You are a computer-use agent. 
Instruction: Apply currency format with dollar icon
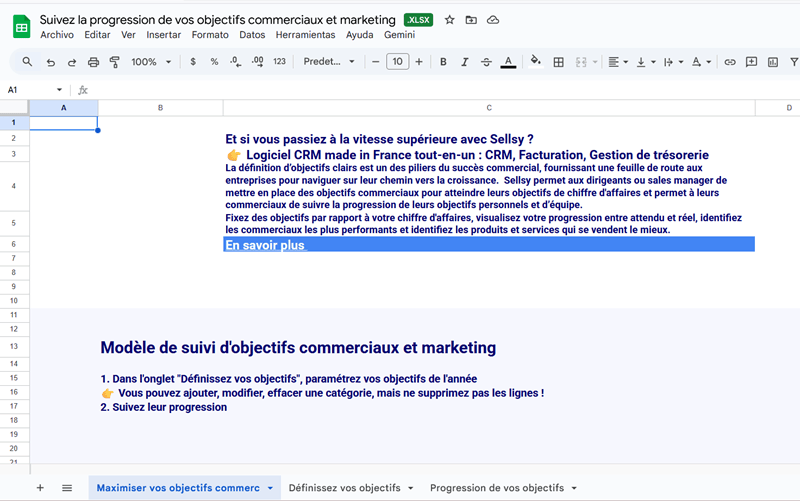tap(193, 62)
